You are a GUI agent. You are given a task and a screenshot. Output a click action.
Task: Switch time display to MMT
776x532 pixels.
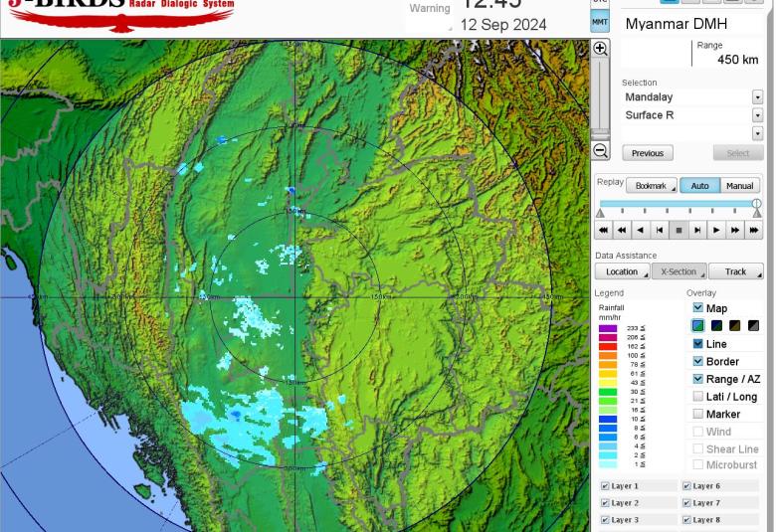pyautogui.click(x=600, y=22)
